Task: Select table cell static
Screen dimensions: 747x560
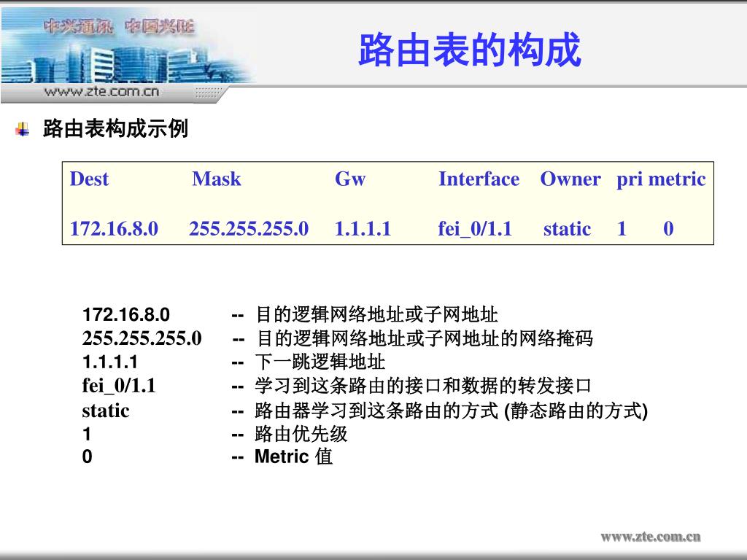Action: [567, 228]
